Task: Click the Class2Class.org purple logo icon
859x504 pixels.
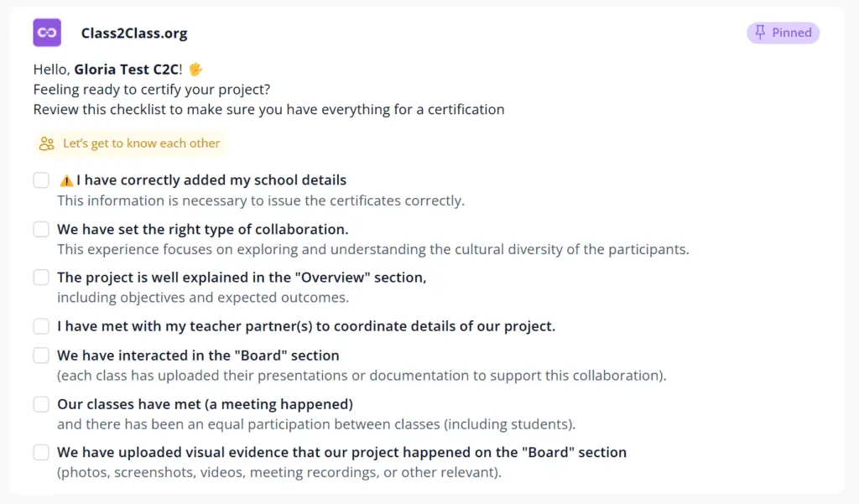Action: [x=47, y=33]
